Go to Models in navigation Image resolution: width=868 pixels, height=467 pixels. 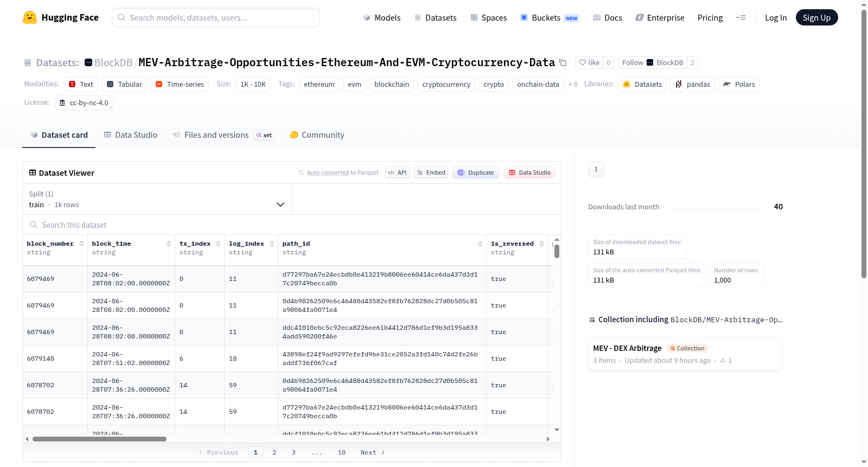click(x=382, y=18)
